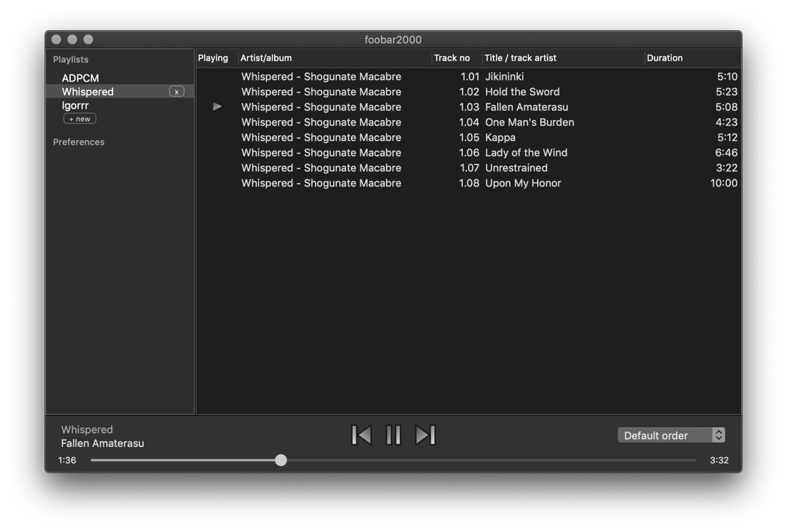Click the Title / track artist header
Viewport: 787px width, 532px height.
[x=520, y=58]
